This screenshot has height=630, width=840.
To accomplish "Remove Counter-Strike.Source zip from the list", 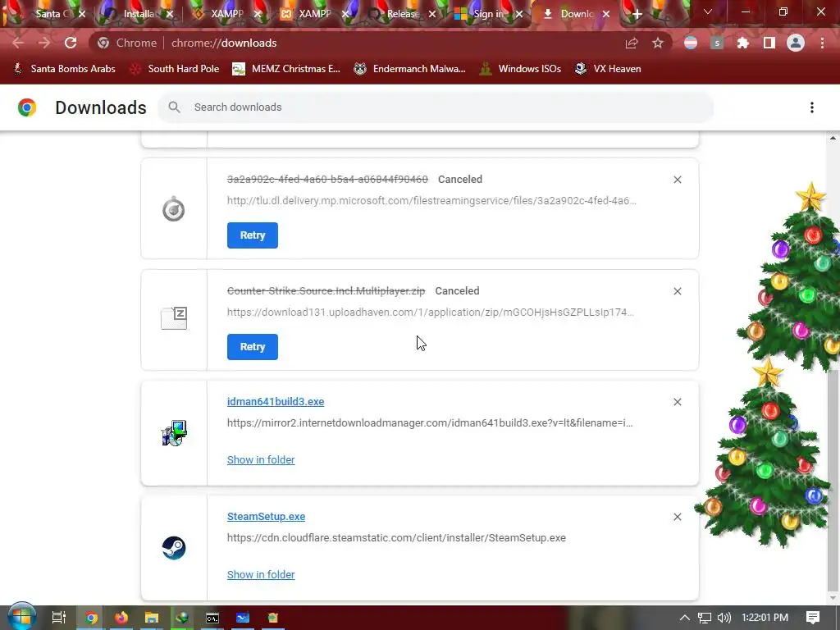I will tap(677, 291).
